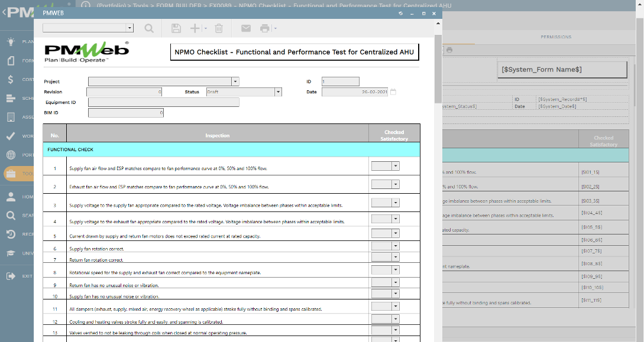
Task: Click the plus icon to add a record
Action: [195, 28]
